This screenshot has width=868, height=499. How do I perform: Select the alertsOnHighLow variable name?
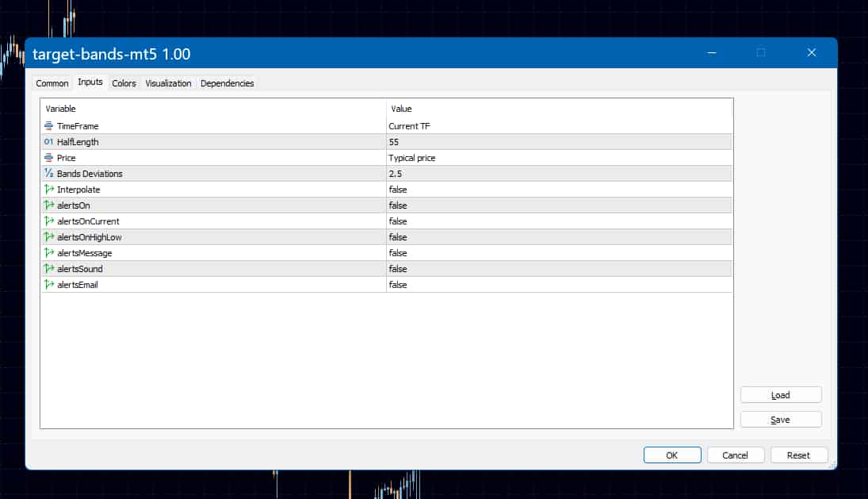(89, 237)
